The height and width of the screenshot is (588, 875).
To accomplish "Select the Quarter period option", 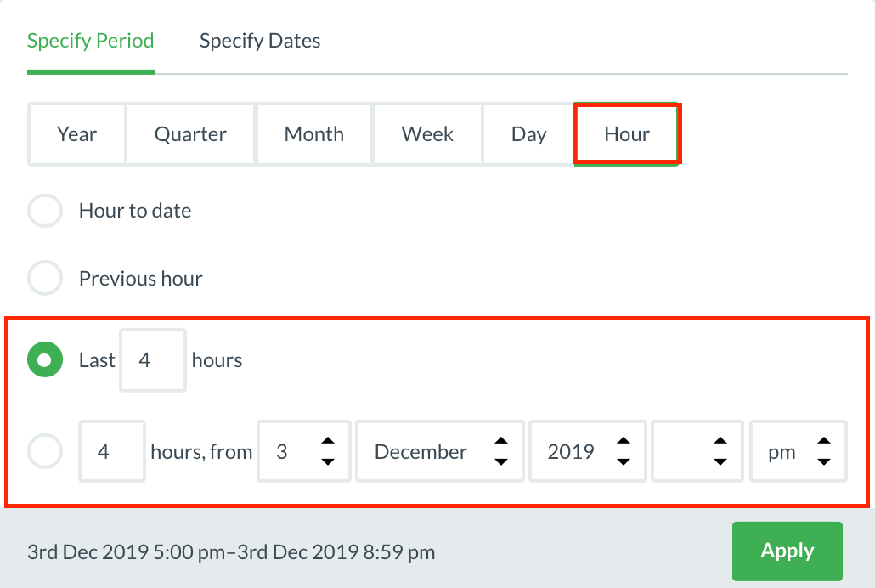I will tap(190, 133).
